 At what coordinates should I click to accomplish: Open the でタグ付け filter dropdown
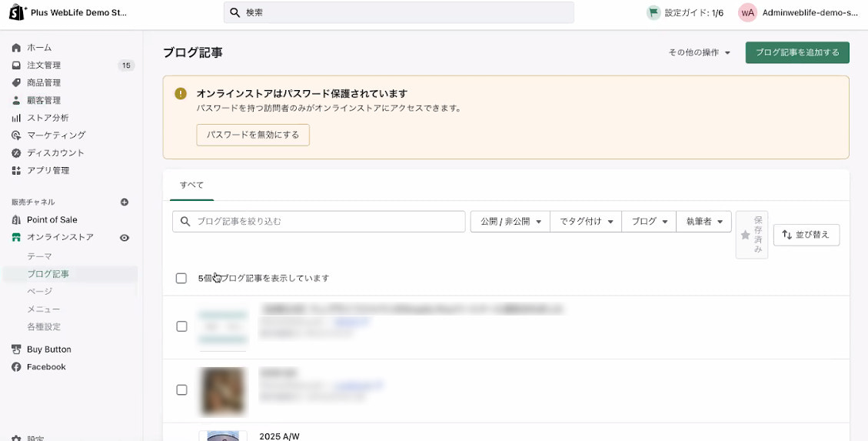[x=587, y=222]
